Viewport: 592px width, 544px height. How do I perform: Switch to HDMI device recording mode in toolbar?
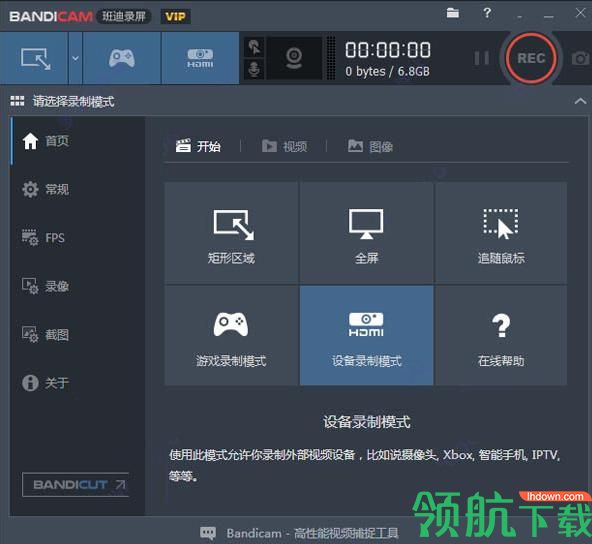(200, 58)
